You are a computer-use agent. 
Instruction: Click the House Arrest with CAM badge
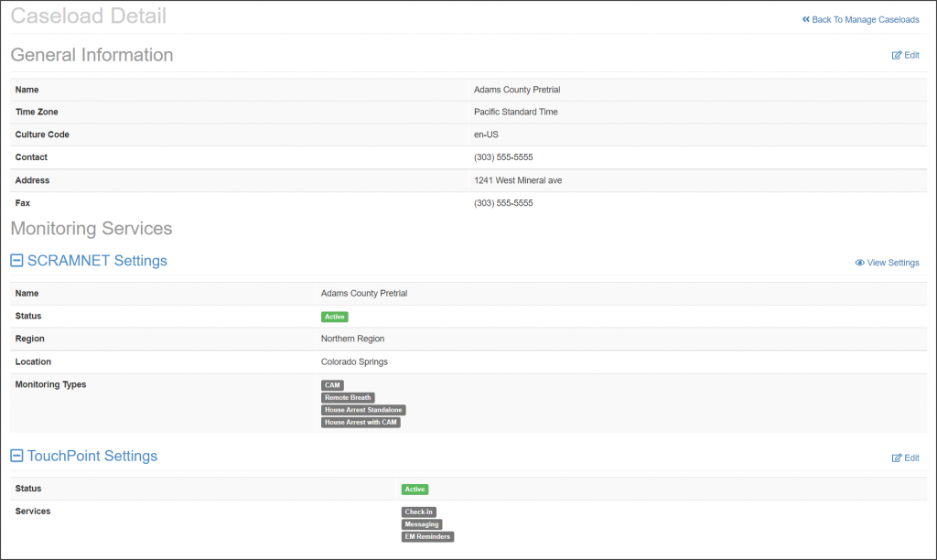point(361,422)
